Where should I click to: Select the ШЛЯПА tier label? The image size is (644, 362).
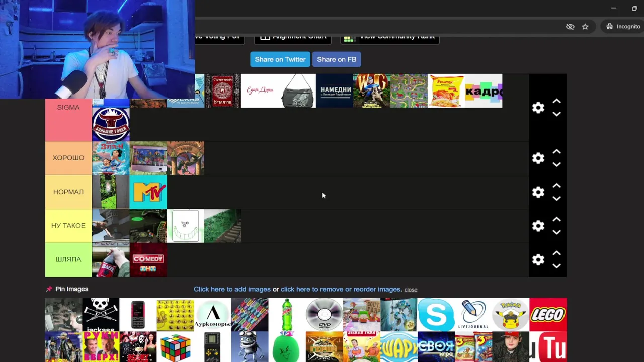(68, 259)
